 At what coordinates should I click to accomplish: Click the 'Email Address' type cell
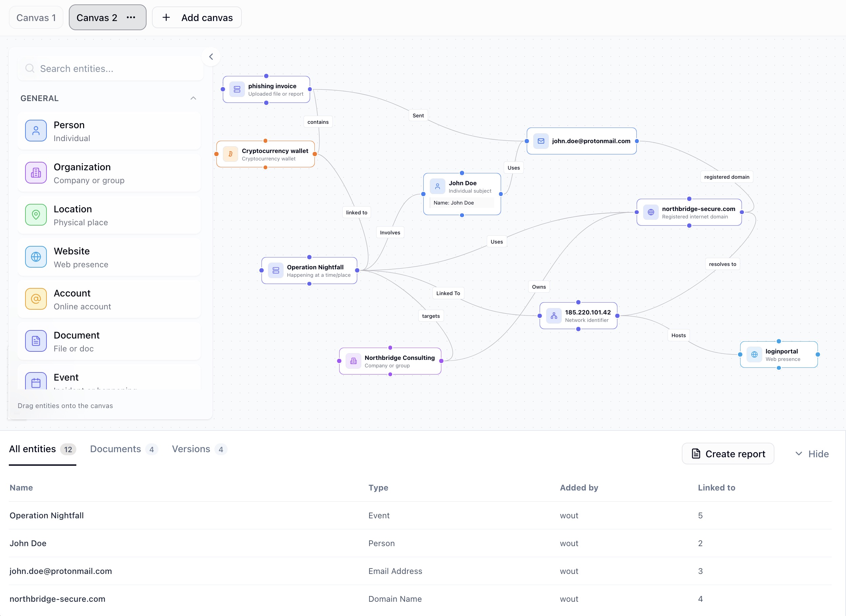click(395, 571)
